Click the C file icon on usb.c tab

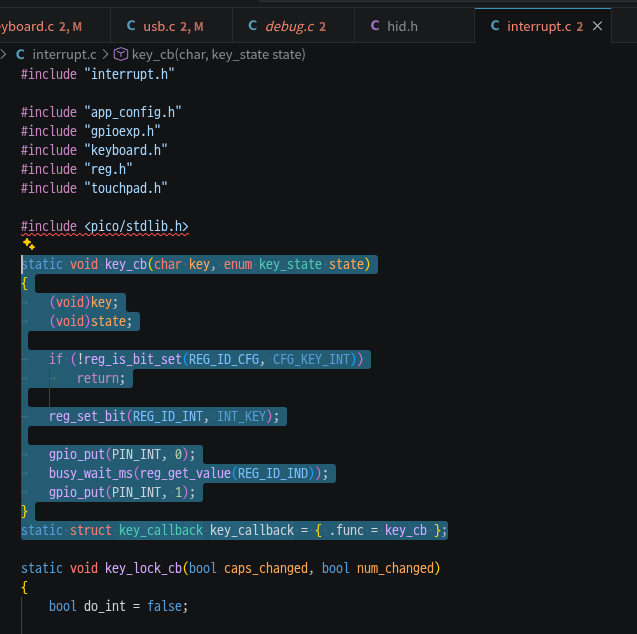point(131,26)
